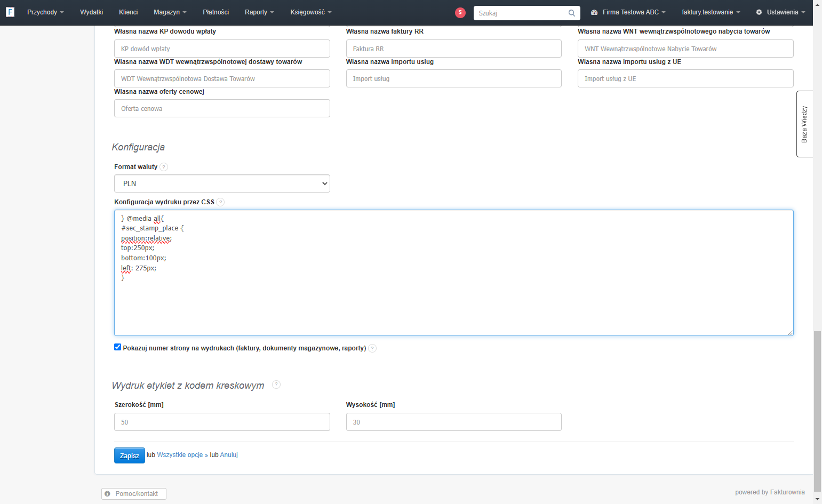
Task: Click the Zapisz button
Action: click(x=130, y=455)
